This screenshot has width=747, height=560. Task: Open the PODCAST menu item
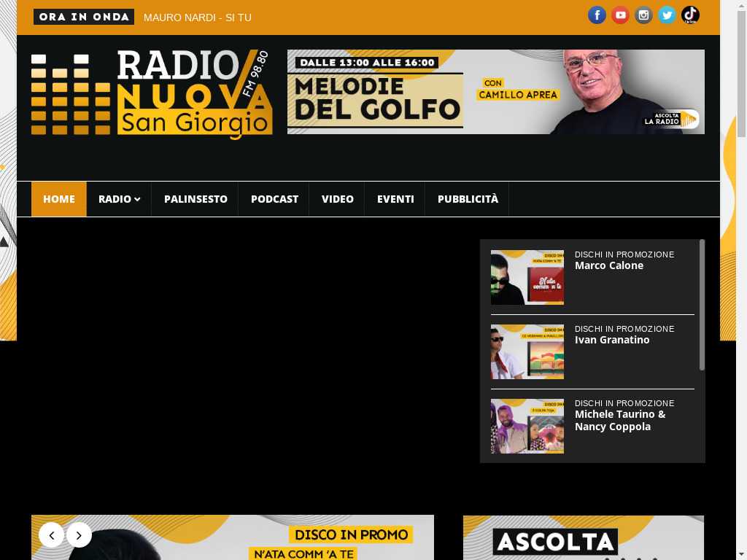point(274,199)
